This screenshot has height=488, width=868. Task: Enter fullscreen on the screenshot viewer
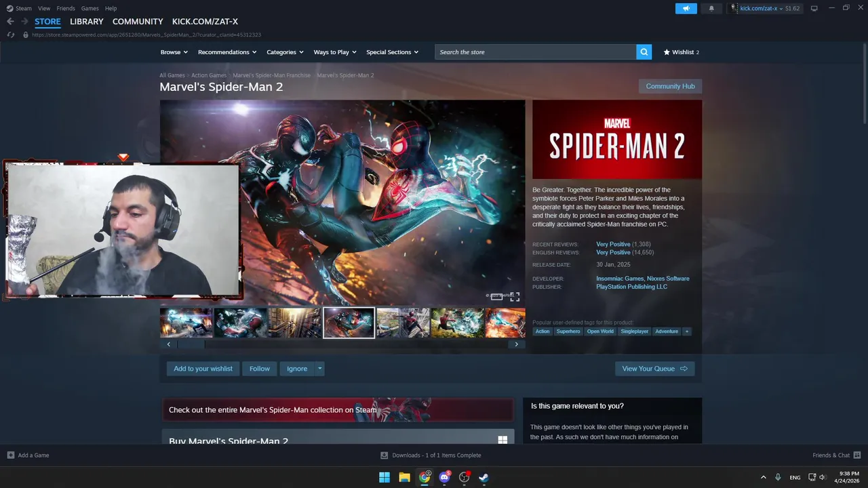(515, 297)
